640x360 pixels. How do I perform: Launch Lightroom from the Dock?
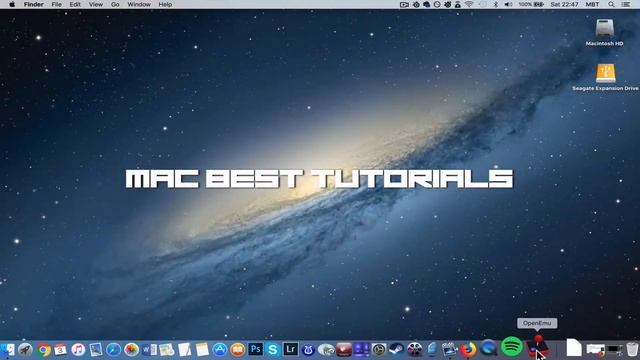pyautogui.click(x=290, y=349)
